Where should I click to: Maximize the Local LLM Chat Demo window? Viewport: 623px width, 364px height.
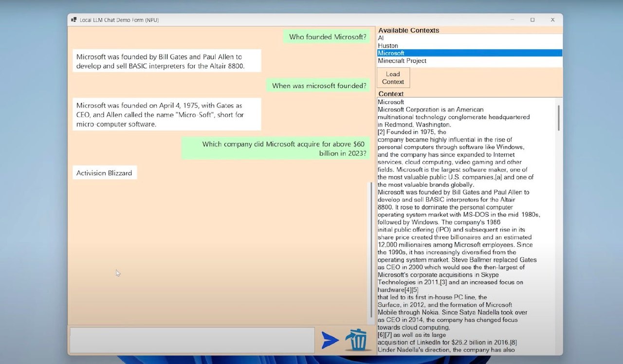click(x=532, y=20)
